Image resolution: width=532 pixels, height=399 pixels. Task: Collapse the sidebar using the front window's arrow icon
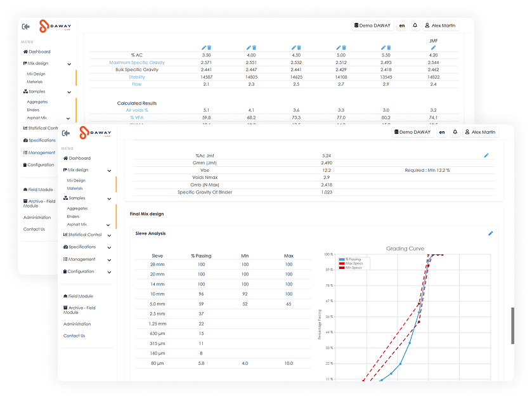pos(66,133)
